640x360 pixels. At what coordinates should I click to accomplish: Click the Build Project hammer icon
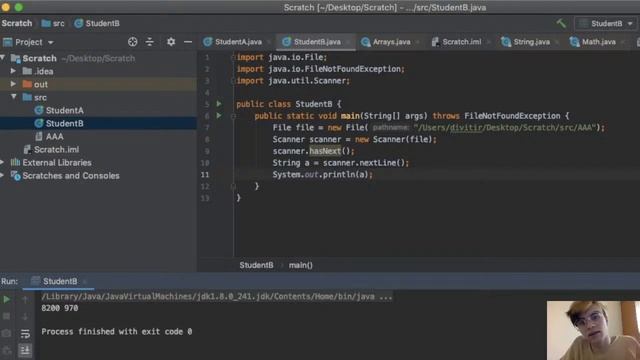tap(562, 24)
